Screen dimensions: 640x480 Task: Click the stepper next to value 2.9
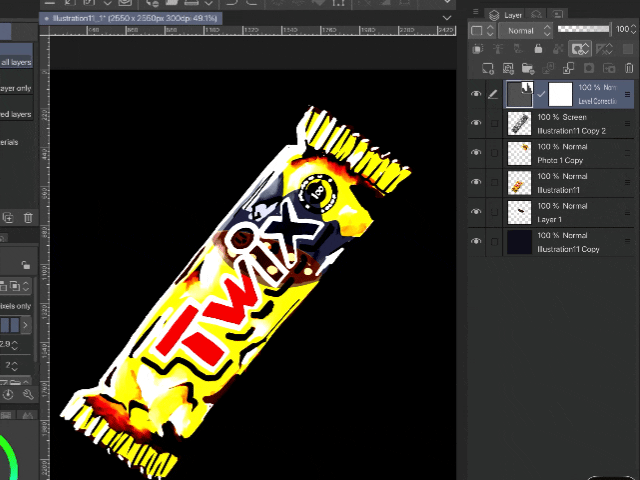(x=15, y=345)
